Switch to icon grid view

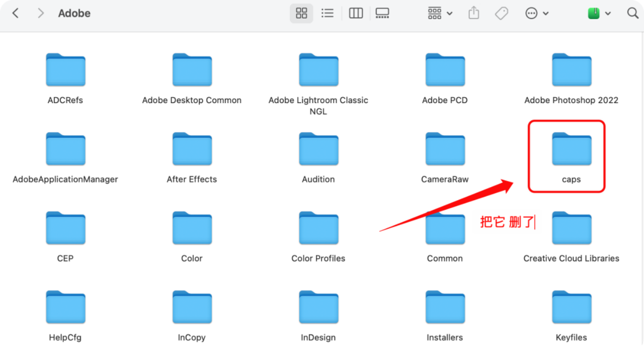tap(301, 14)
